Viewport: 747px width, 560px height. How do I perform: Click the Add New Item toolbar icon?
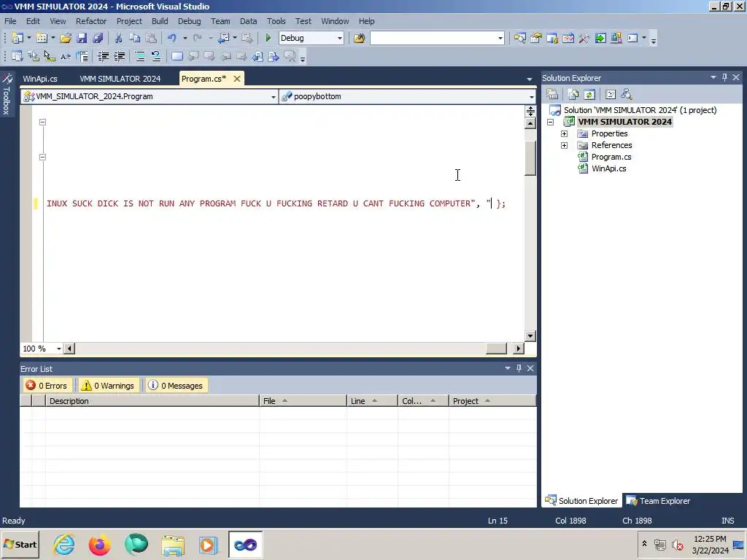(x=42, y=38)
